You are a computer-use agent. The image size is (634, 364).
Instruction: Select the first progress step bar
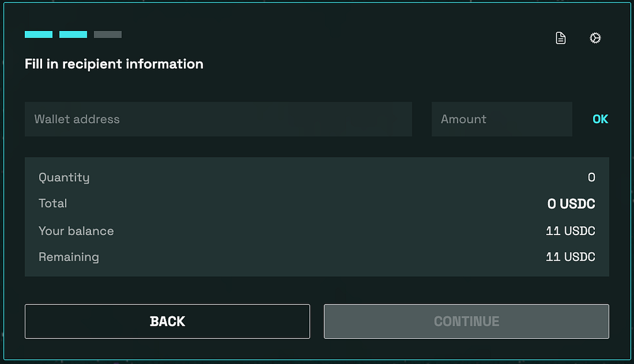(x=39, y=35)
